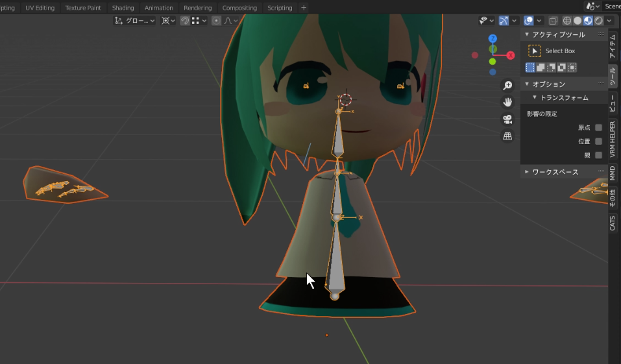The width and height of the screenshot is (621, 364).
Task: Open the overlays options dropdown arrow
Action: (x=539, y=21)
